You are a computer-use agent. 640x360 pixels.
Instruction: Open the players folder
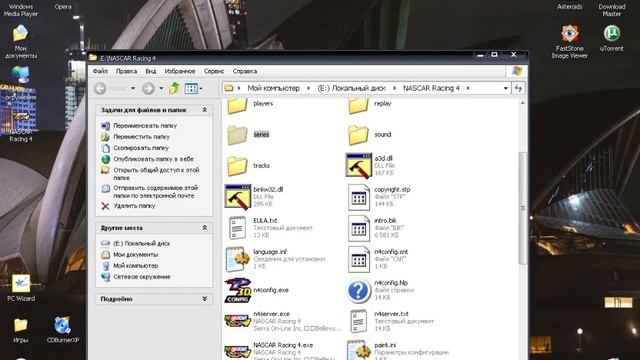click(x=237, y=105)
